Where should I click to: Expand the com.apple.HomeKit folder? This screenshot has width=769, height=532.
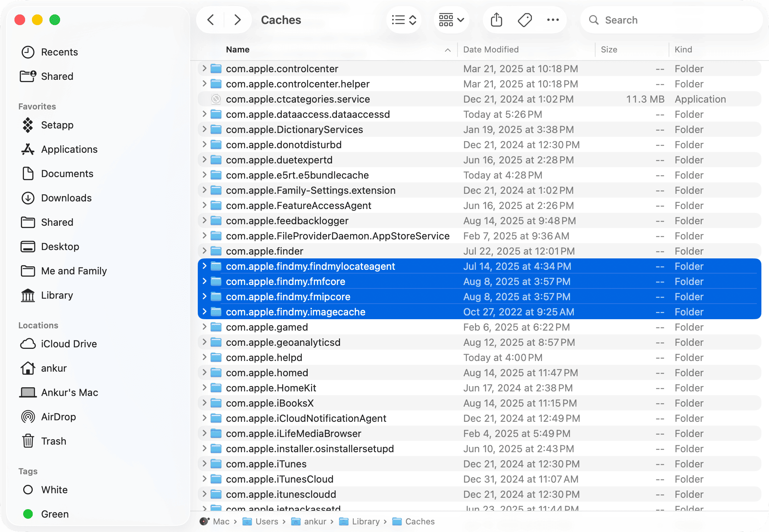tap(204, 388)
